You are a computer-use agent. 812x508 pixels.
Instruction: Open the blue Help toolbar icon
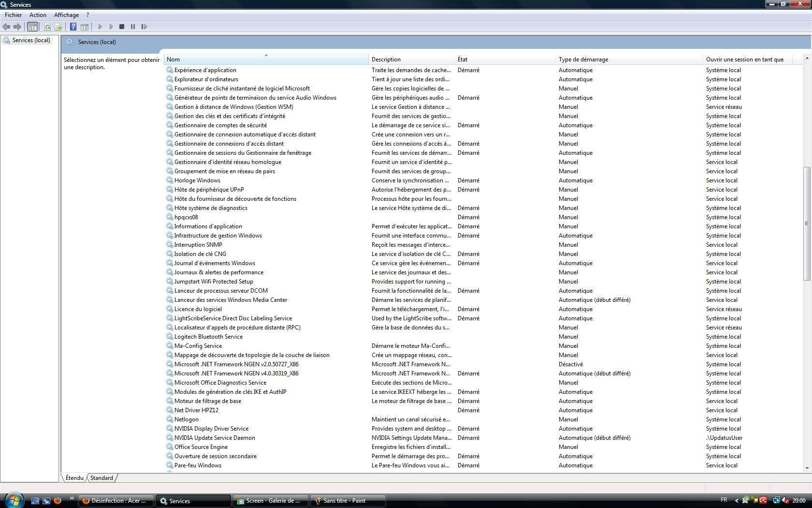(x=73, y=27)
